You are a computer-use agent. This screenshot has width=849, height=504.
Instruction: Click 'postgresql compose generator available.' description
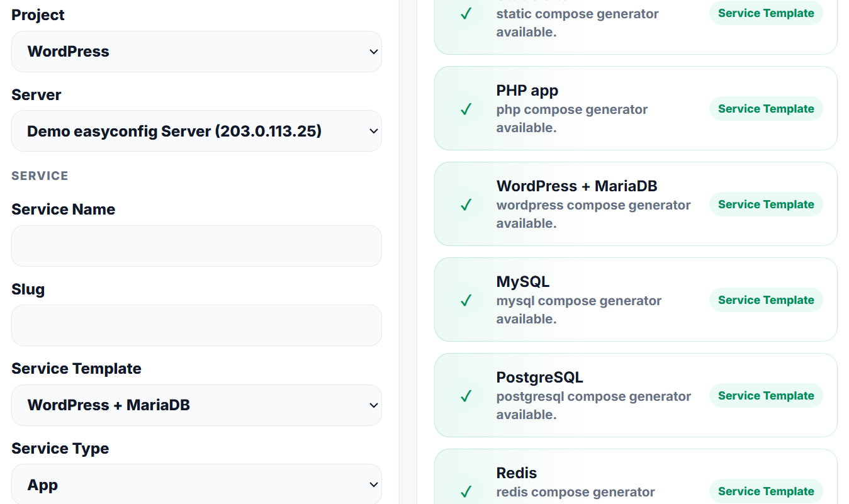click(594, 405)
